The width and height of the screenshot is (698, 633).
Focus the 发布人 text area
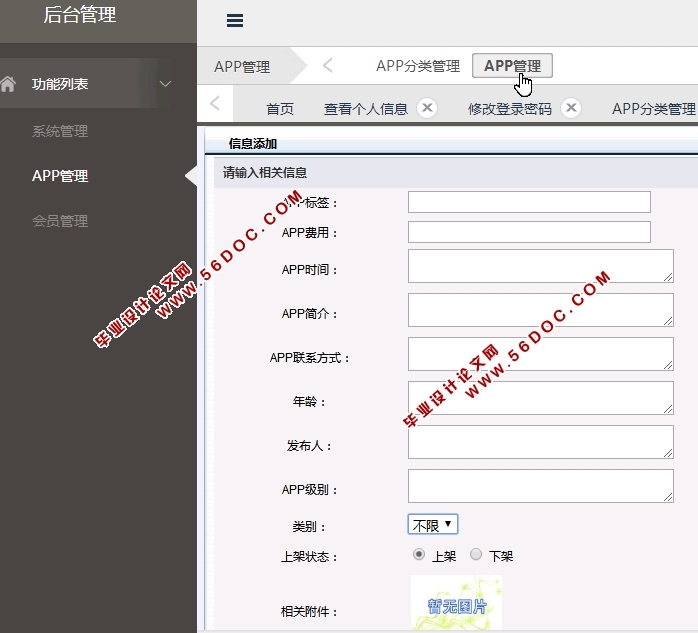(541, 442)
